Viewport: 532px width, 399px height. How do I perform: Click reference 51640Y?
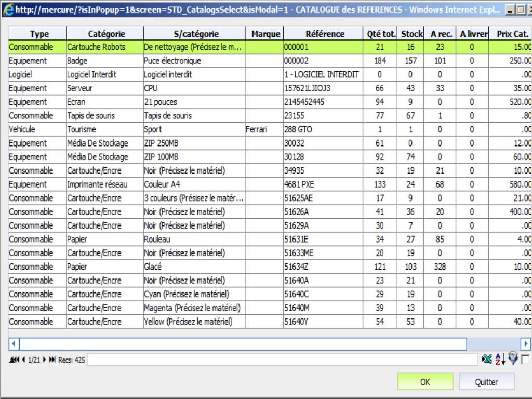(x=323, y=321)
